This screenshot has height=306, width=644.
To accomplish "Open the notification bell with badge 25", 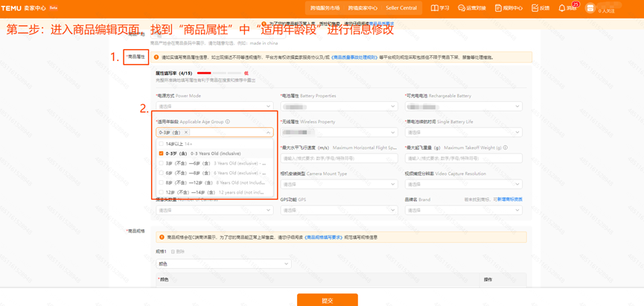I will point(562,8).
